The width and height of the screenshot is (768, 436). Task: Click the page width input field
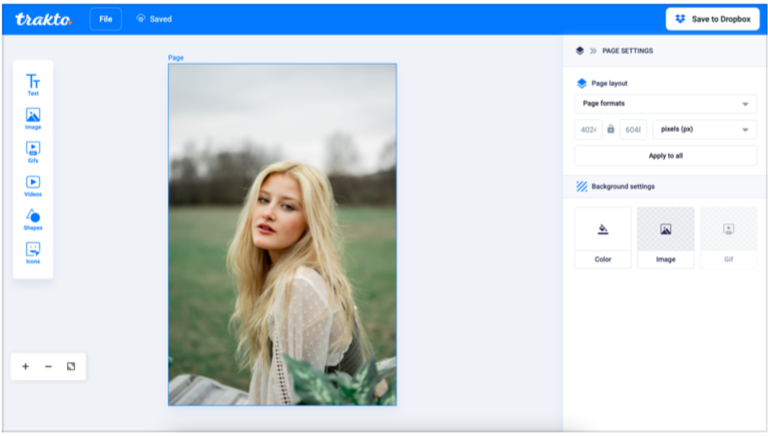(588, 129)
